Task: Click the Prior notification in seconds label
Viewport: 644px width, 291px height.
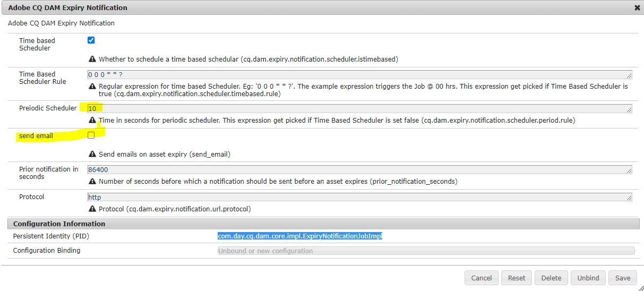Action: 49,173
